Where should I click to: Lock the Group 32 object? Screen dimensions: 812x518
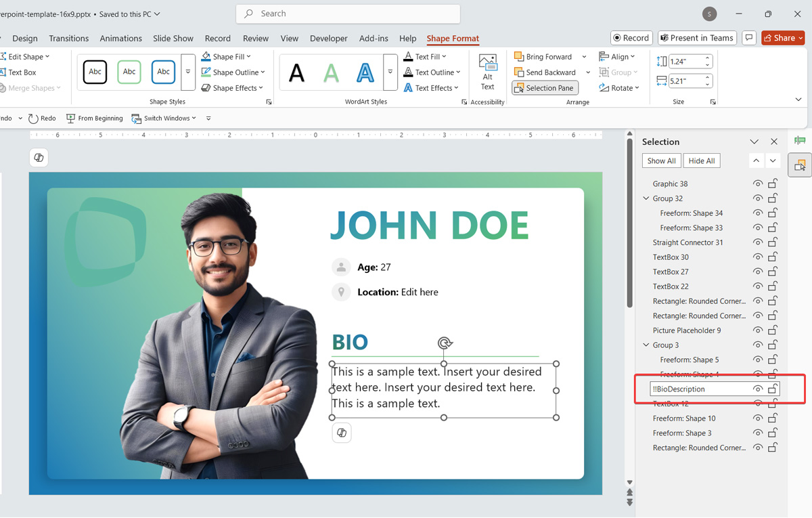[x=773, y=198]
